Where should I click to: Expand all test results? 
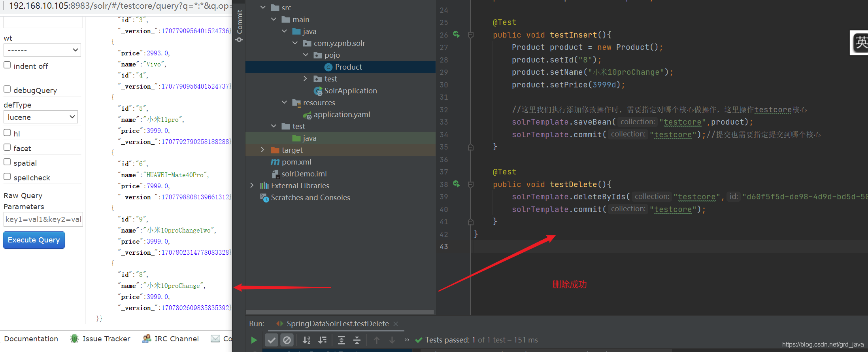[342, 340]
